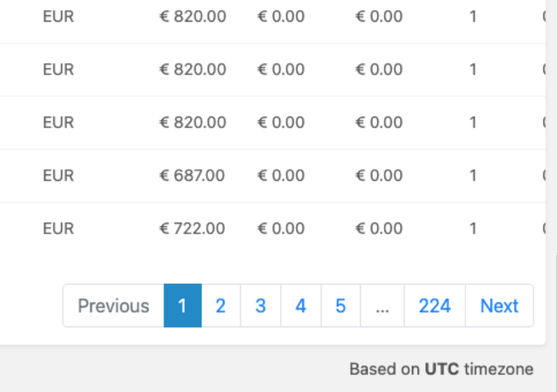Click the first € 820.00 amount
Screen dimensions: 557x392
coord(193,17)
